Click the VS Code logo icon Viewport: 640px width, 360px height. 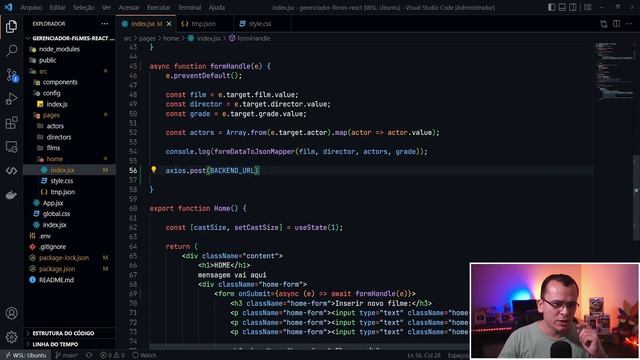pos(8,7)
